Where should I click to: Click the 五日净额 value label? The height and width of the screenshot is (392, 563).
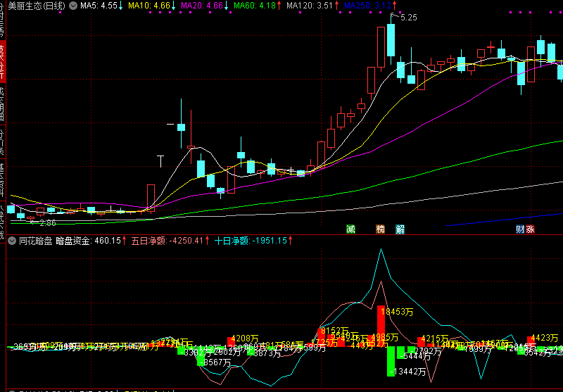coord(170,240)
